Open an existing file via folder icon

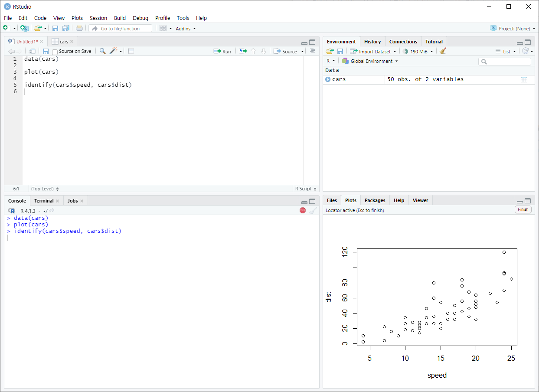[38, 28]
